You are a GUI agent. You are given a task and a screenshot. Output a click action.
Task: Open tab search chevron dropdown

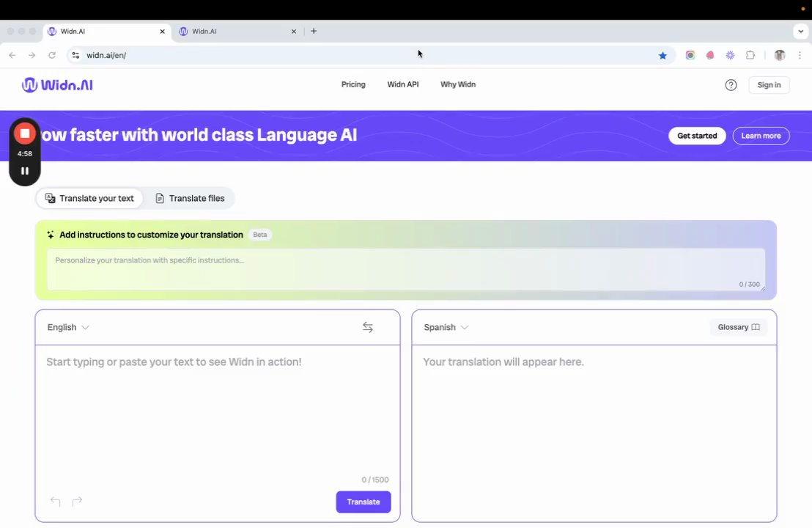pos(800,31)
